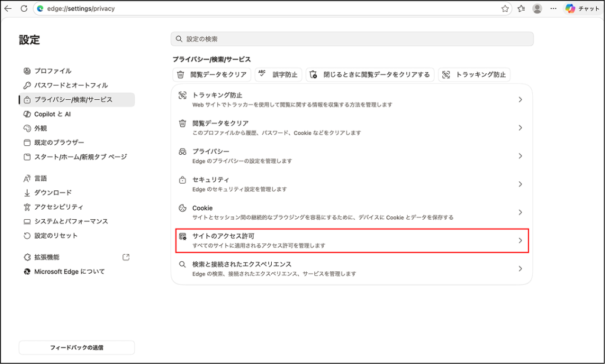Select プライバシー/検索/サービス in the sidebar
Screen dimensions: 605x364
76,100
